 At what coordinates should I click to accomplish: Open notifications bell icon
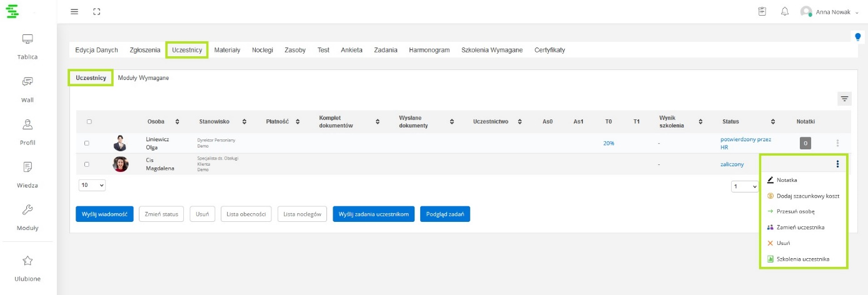(785, 12)
